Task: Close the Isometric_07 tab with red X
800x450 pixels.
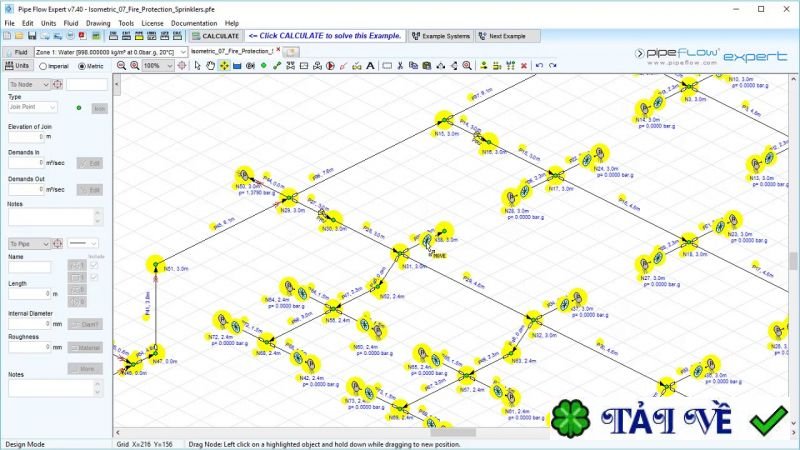Action: pos(279,50)
